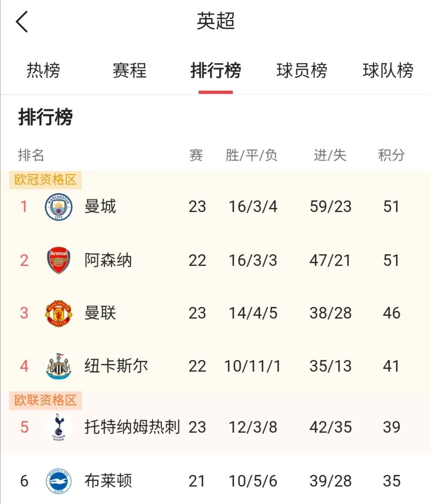
Task: Switch to the 热榜 tab
Action: pos(43,71)
